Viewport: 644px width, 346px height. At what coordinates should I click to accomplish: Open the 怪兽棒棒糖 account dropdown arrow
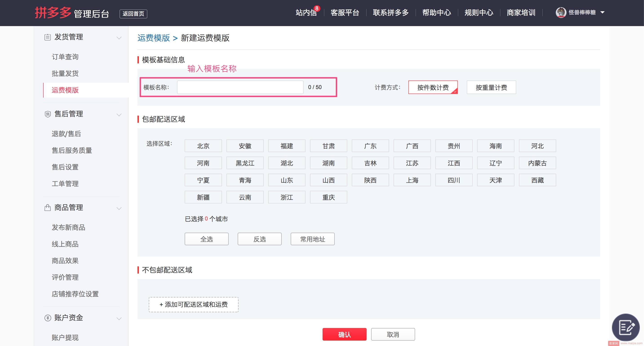coord(602,12)
